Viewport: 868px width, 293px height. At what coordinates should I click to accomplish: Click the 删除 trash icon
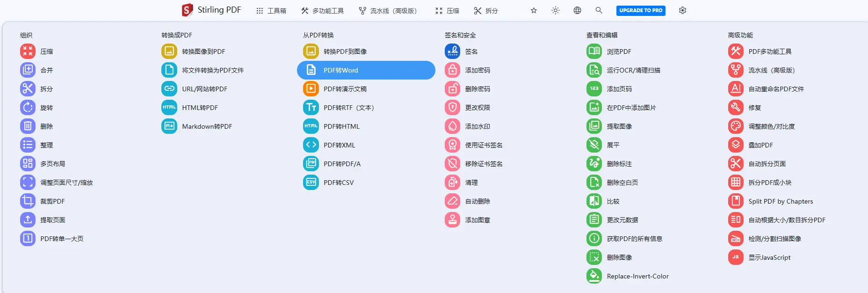click(28, 126)
